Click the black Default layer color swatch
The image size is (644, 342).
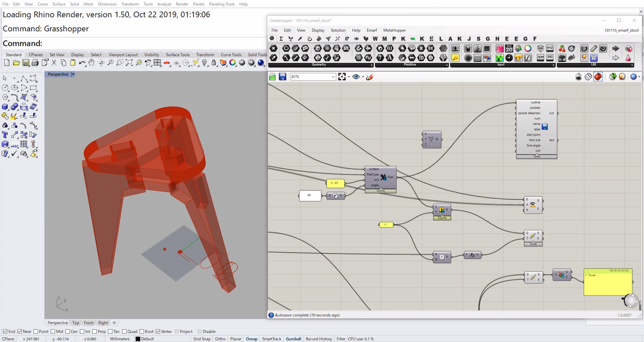(x=137, y=339)
